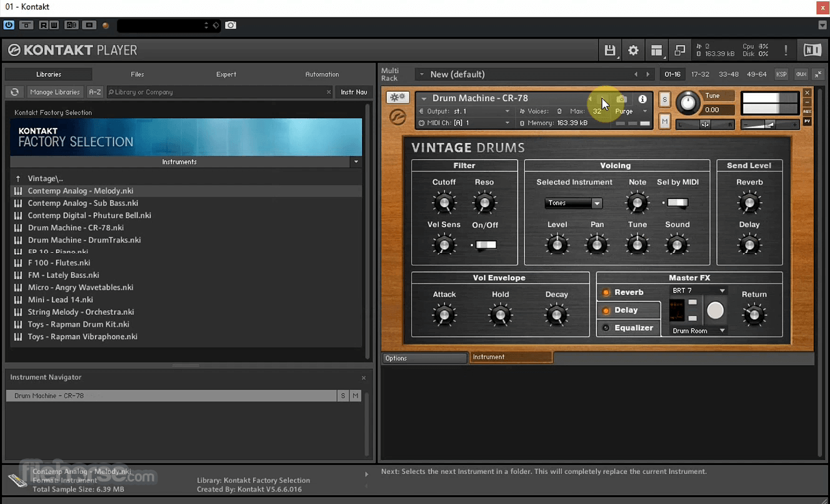The width and height of the screenshot is (830, 504).
Task: Solo the Drum Machine - CR-78 instrument
Action: click(664, 99)
